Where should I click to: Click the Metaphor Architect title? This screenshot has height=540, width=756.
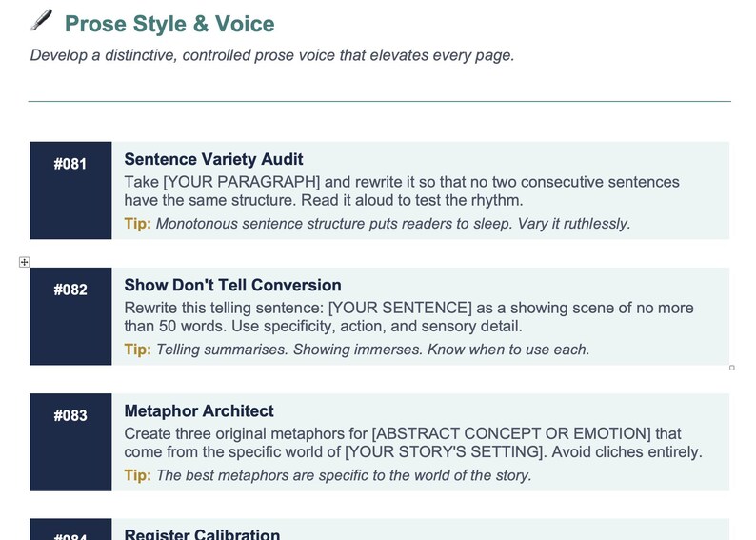pyautogui.click(x=199, y=410)
